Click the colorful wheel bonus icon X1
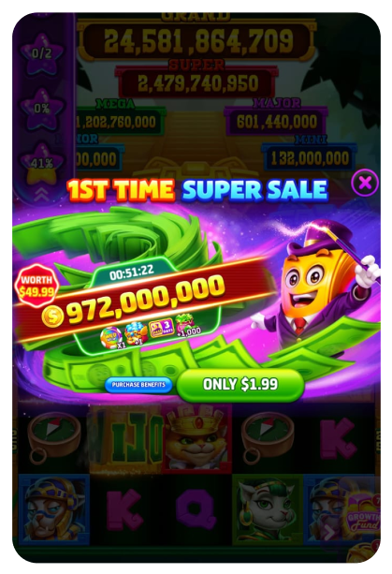392x574 pixels. click(x=112, y=337)
